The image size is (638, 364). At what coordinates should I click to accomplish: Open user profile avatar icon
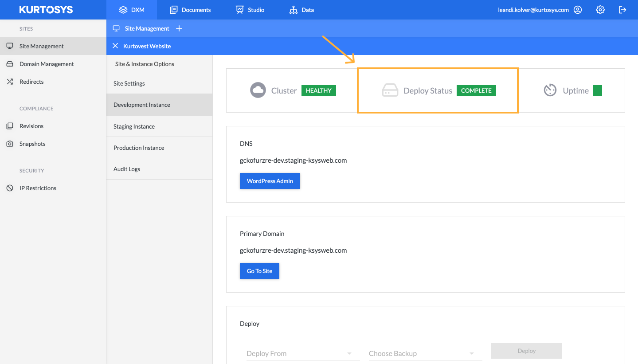coord(577,10)
